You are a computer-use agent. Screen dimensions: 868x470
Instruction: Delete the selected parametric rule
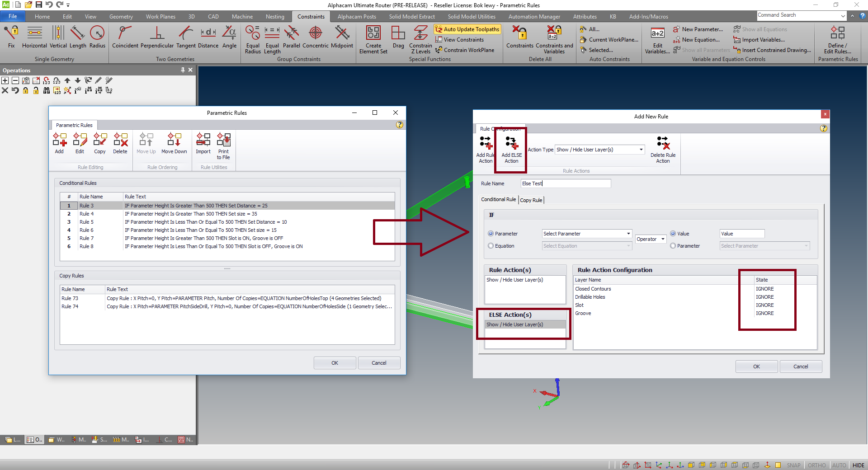tap(120, 143)
